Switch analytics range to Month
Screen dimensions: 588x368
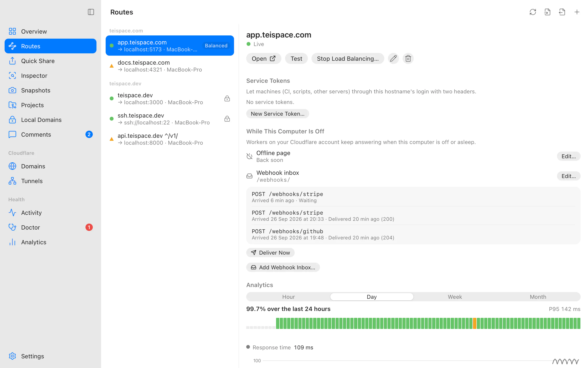(538, 297)
